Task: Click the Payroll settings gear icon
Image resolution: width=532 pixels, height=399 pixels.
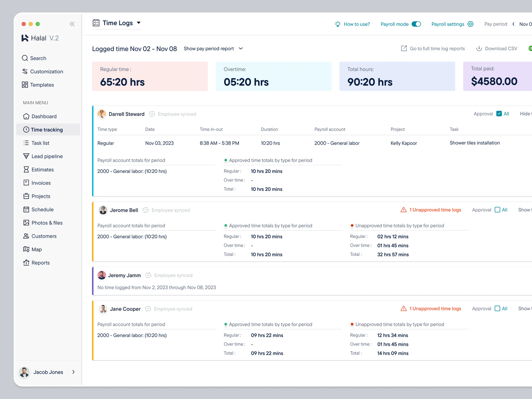Action: (470, 24)
